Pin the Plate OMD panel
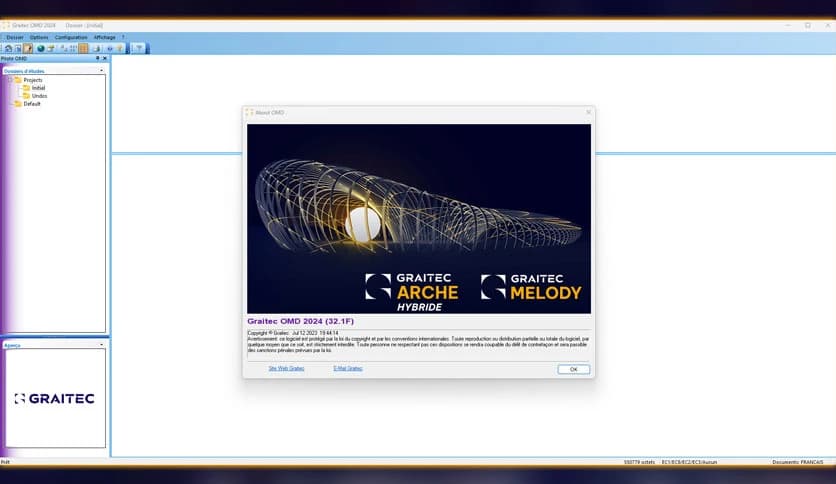The width and height of the screenshot is (836, 484). [x=98, y=58]
